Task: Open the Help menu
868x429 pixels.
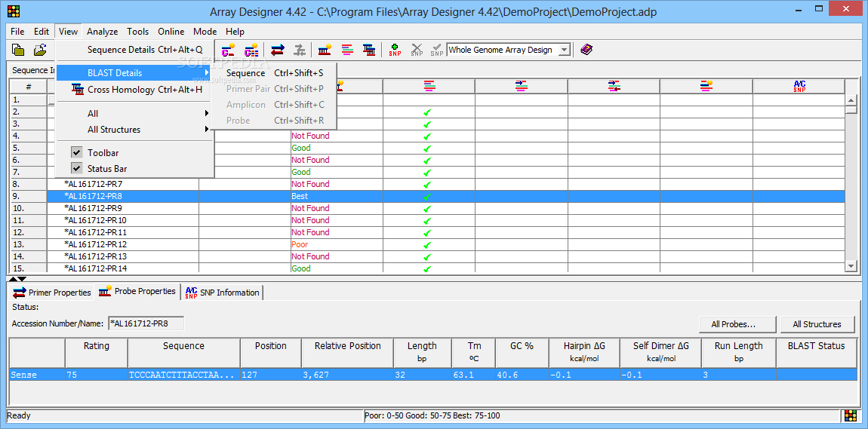Action: tap(235, 32)
